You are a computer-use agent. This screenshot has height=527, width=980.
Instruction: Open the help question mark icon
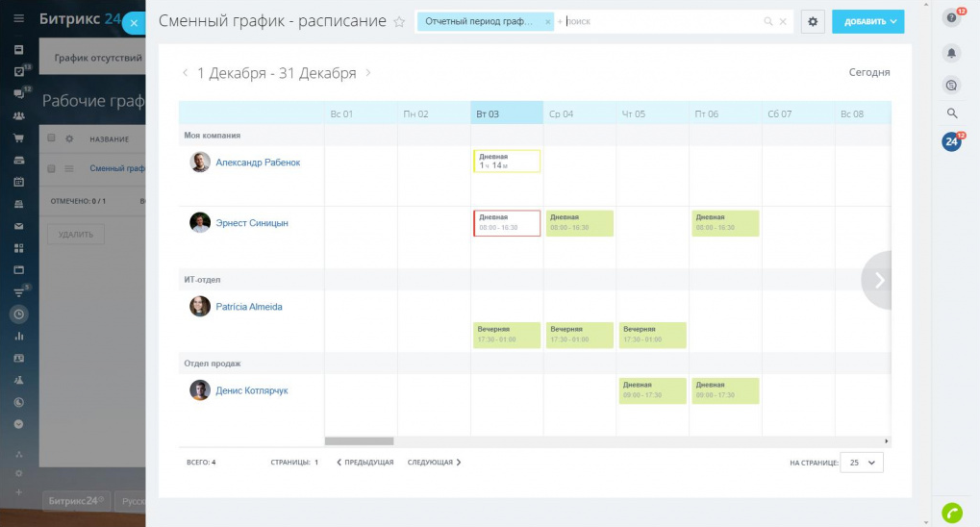(x=951, y=17)
